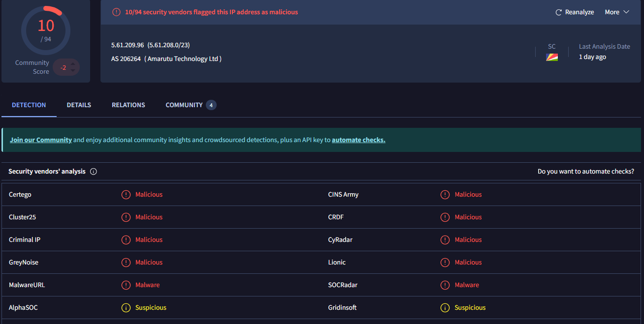
Task: Follow the automate checks link in banner
Action: click(358, 140)
